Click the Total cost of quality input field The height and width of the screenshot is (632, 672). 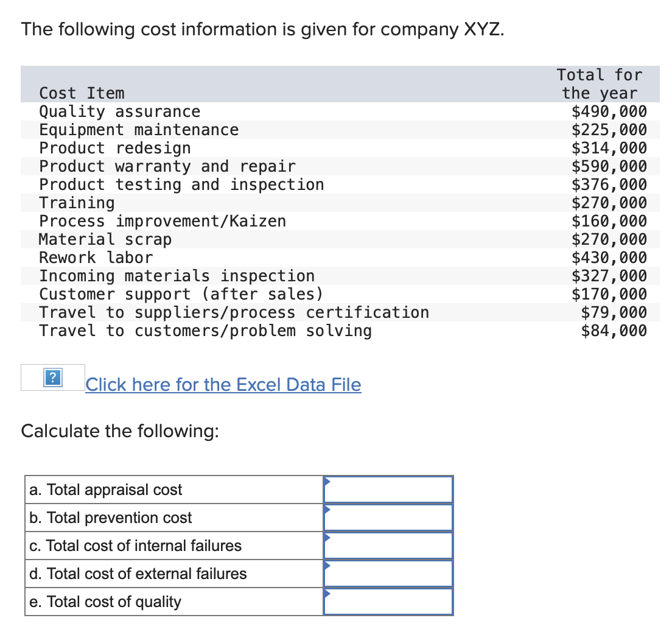tap(390, 601)
